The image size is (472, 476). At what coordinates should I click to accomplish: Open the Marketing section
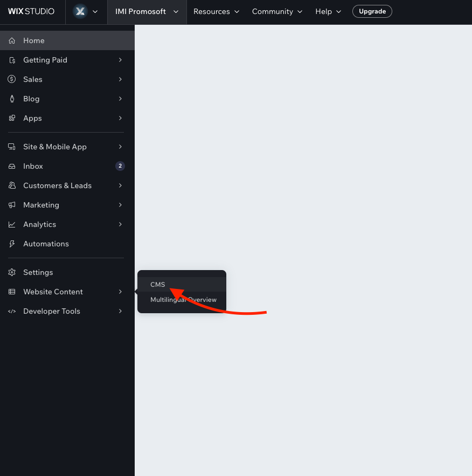67,205
